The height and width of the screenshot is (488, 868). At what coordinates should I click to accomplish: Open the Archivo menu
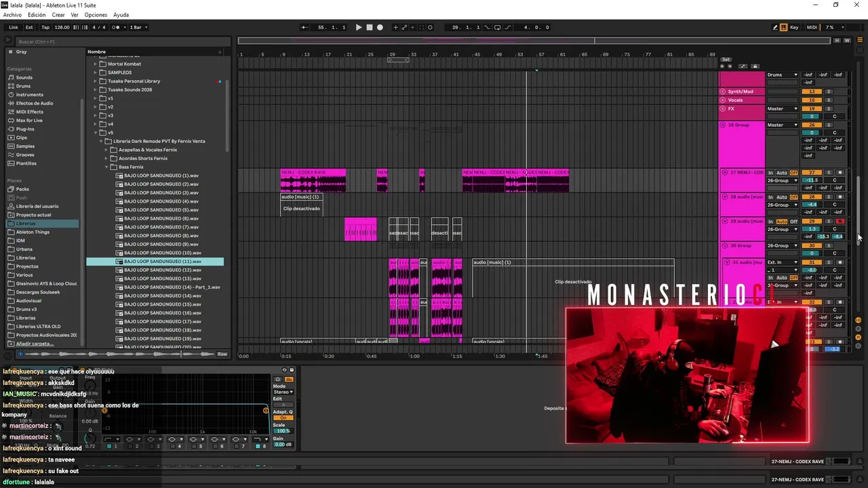coord(12,15)
